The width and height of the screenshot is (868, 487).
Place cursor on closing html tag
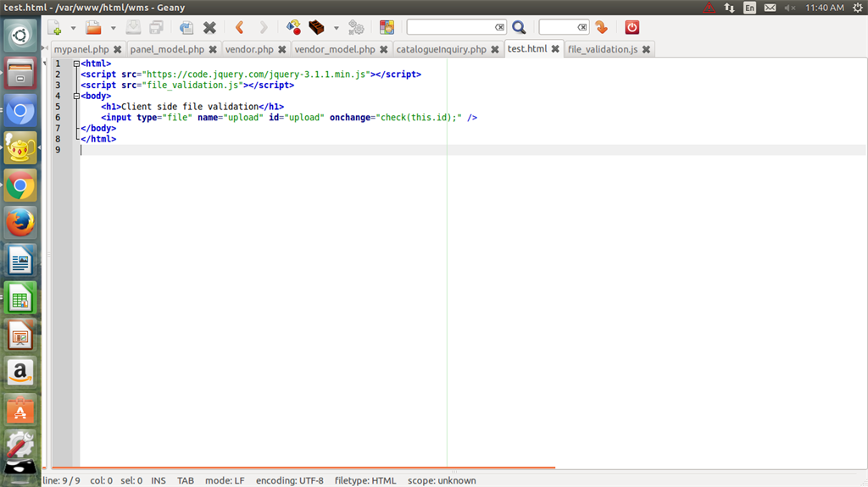[98, 139]
